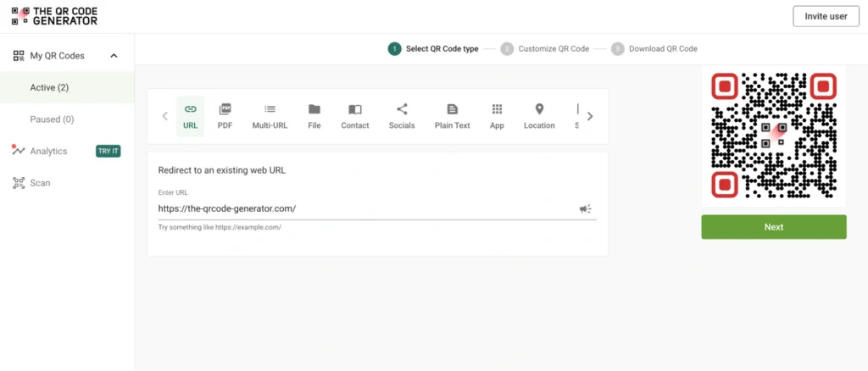
Task: Open the Scan section
Action: pos(40,183)
